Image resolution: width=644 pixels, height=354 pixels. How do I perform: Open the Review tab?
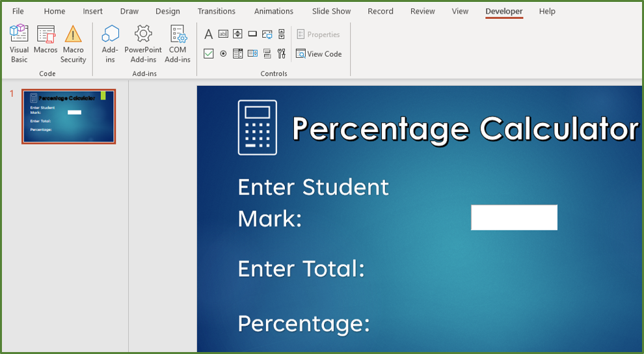(423, 11)
